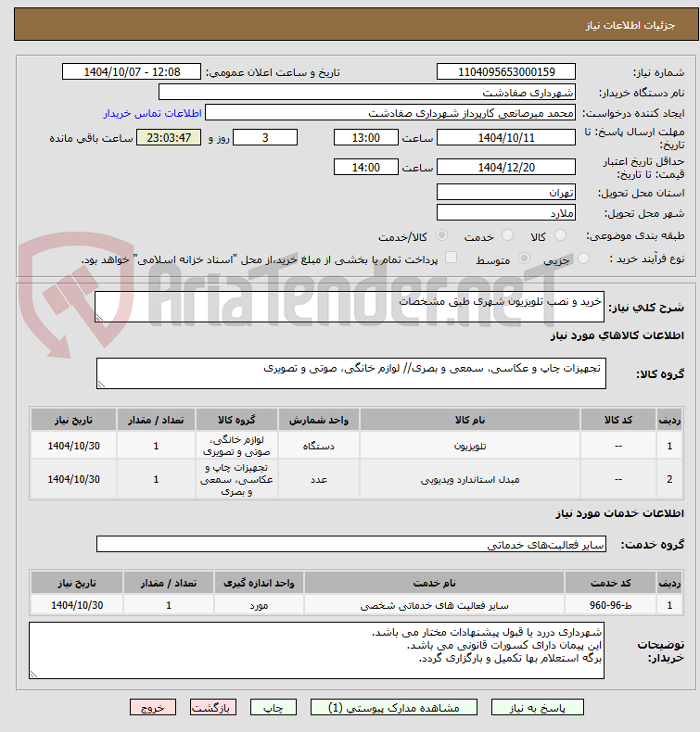The width and height of the screenshot is (700, 732).
Task: Select the کالا/خدمت radio button
Action: 441,235
